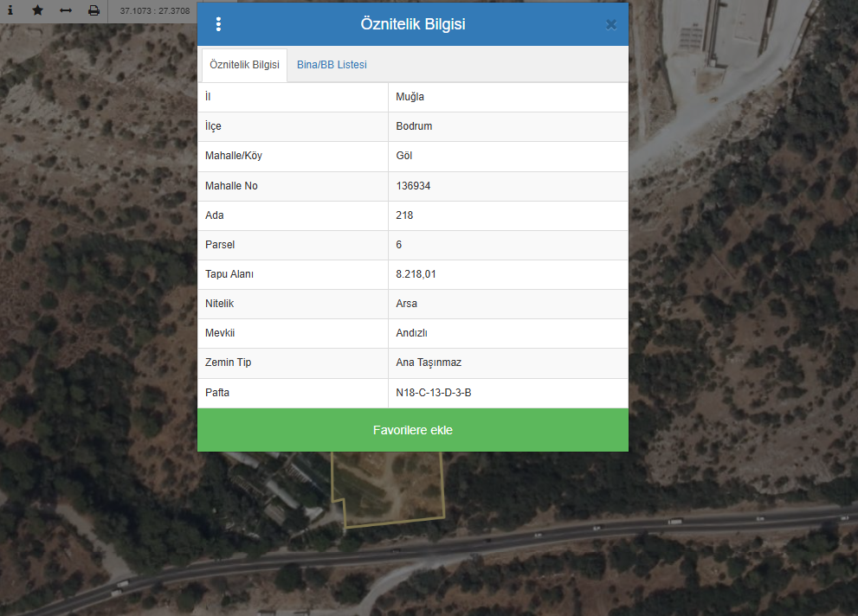Select the Pafta code N18-C-13-D-3-B
858x616 pixels.
coord(433,393)
